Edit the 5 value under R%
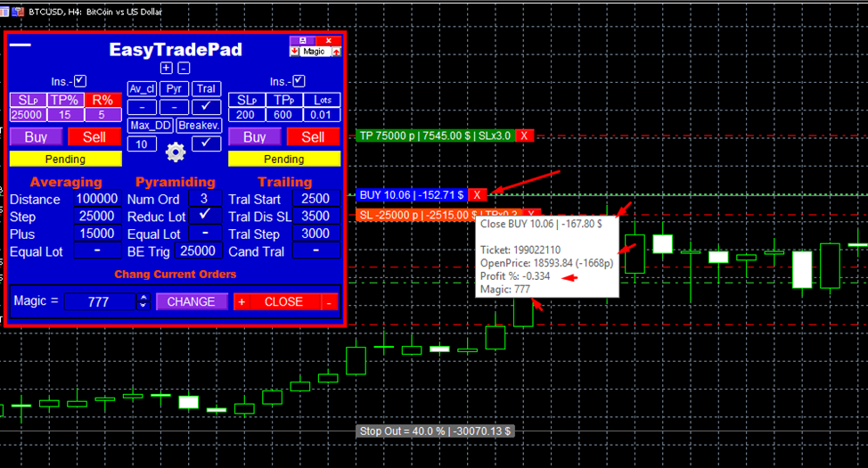Viewport: 868px width, 468px height. (x=102, y=115)
